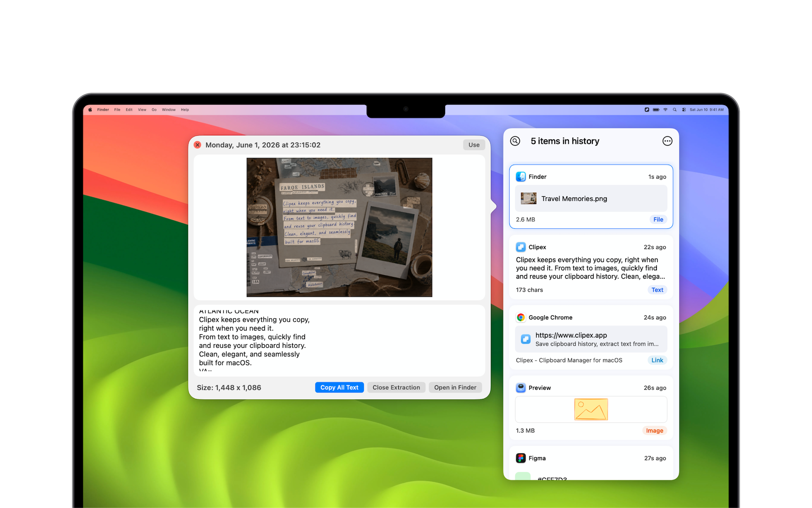Open the View menu

tap(142, 110)
